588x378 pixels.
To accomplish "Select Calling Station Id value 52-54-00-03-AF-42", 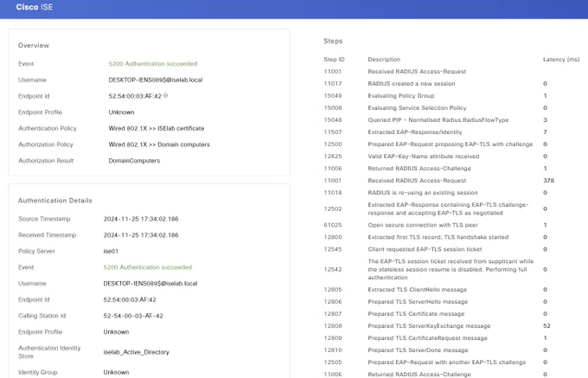I will click(133, 316).
